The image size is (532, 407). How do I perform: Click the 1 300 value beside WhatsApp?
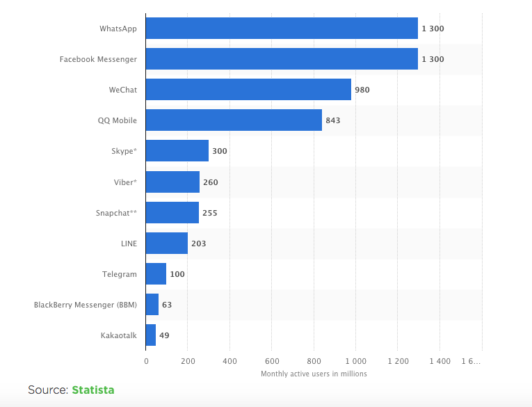click(x=433, y=29)
